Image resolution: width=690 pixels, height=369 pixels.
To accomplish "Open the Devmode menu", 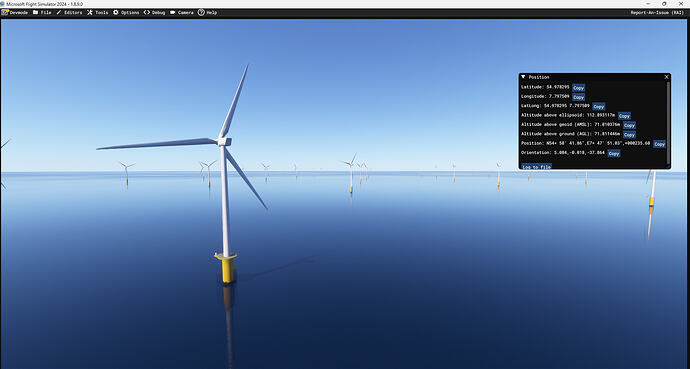I will [15, 13].
